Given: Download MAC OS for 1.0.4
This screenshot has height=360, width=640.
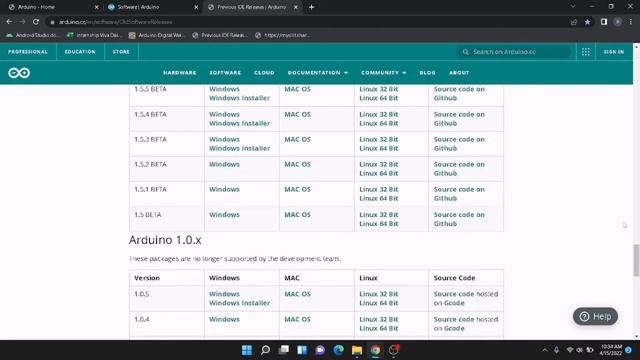Looking at the screenshot, I should [297, 319].
